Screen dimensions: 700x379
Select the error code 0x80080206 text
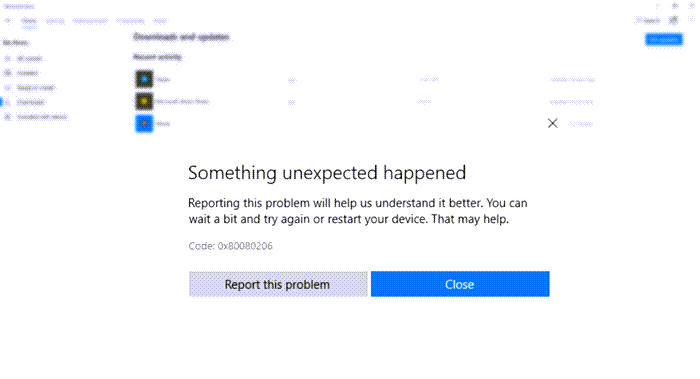[245, 246]
